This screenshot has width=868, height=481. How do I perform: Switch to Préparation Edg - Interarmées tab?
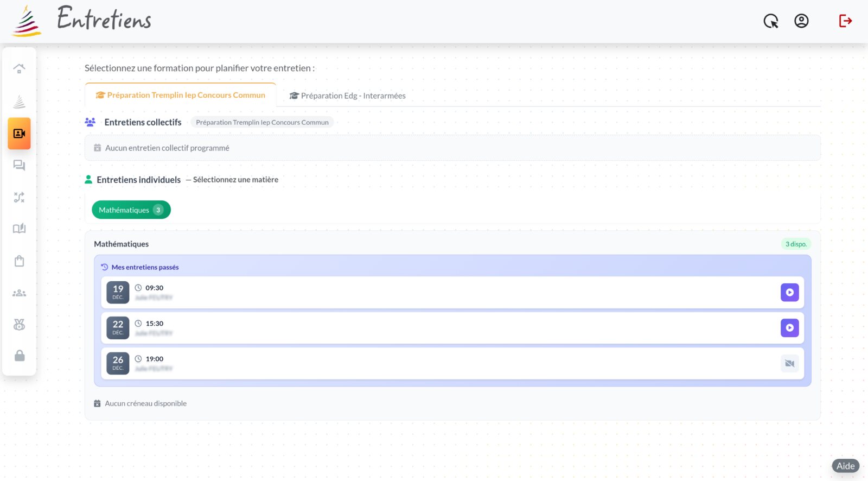click(348, 96)
